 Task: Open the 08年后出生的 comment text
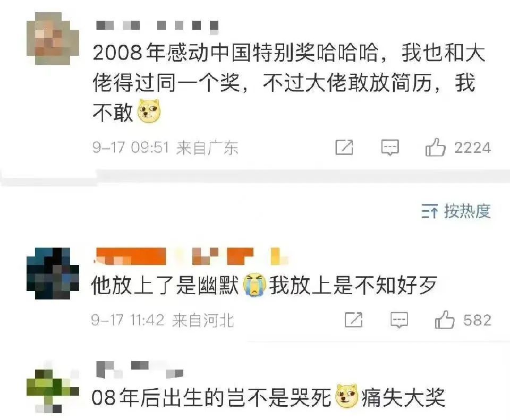268,397
